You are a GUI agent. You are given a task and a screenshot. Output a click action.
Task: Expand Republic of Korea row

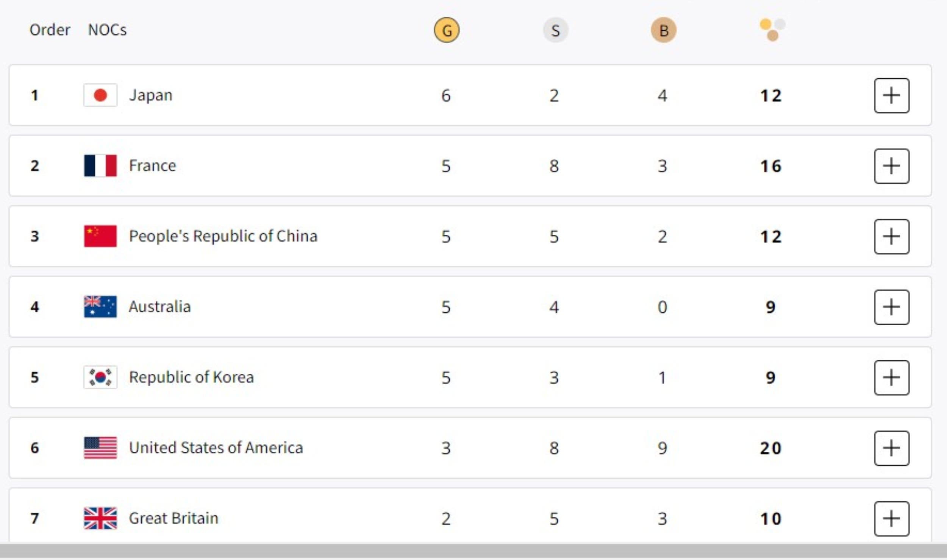pos(892,377)
